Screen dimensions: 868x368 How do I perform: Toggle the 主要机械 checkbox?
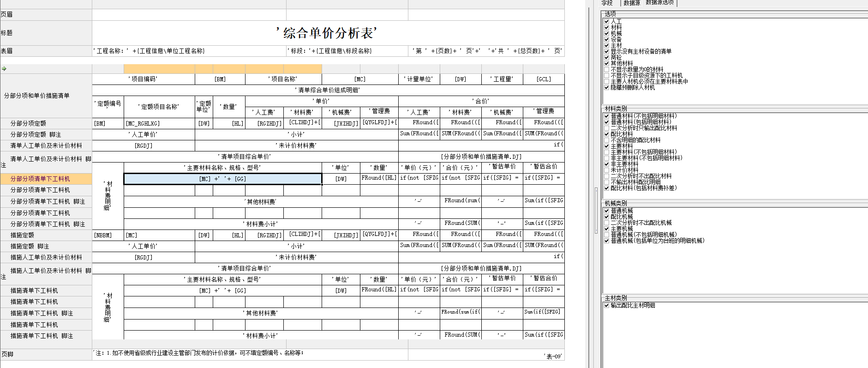[606, 229]
